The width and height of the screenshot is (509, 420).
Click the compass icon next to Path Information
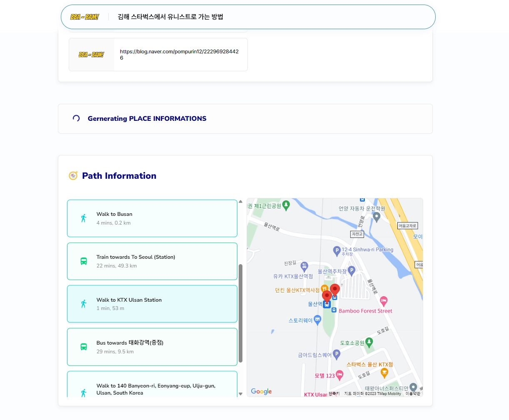[x=73, y=176]
